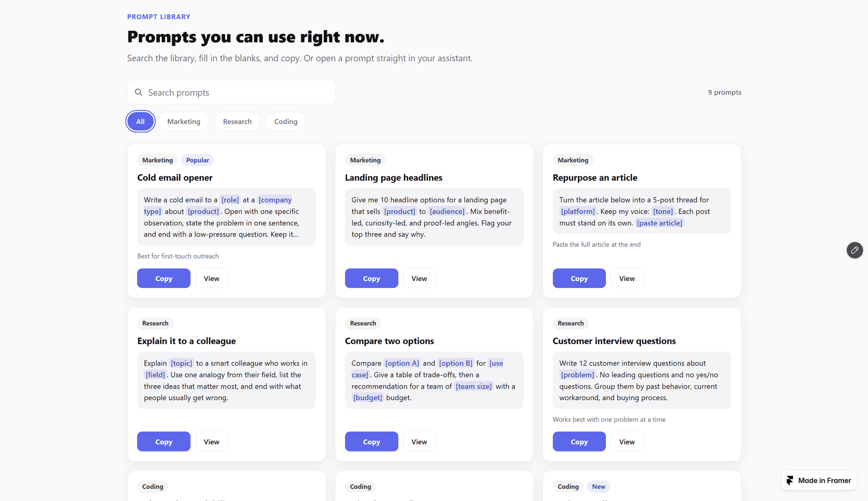Select the All filter pill

(x=140, y=121)
